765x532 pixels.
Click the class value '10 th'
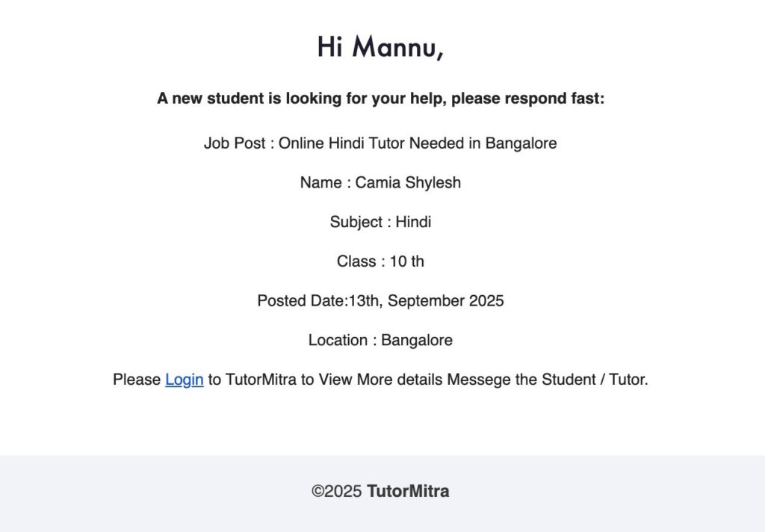coord(407,261)
